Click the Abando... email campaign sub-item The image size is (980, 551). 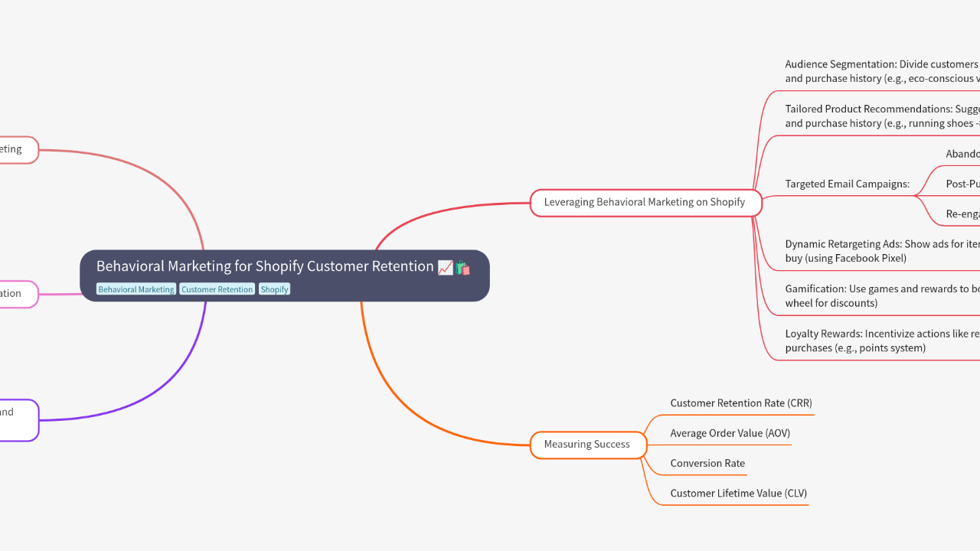(x=962, y=154)
